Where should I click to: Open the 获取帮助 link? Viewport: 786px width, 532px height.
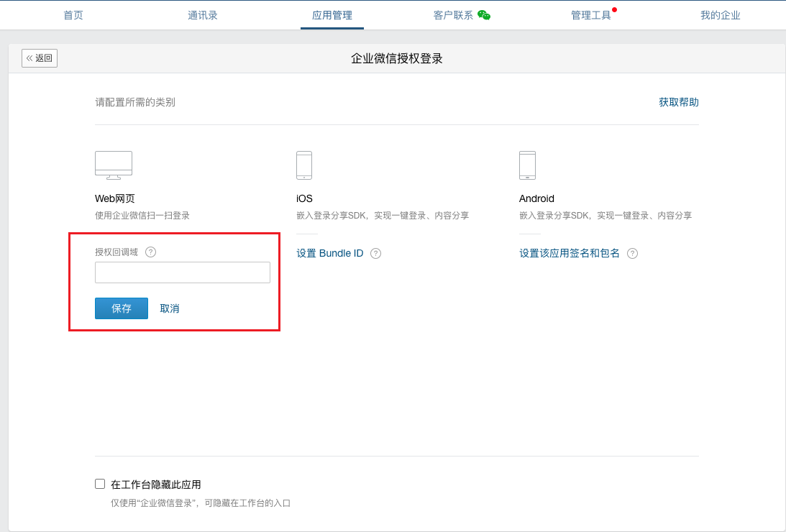(x=679, y=102)
